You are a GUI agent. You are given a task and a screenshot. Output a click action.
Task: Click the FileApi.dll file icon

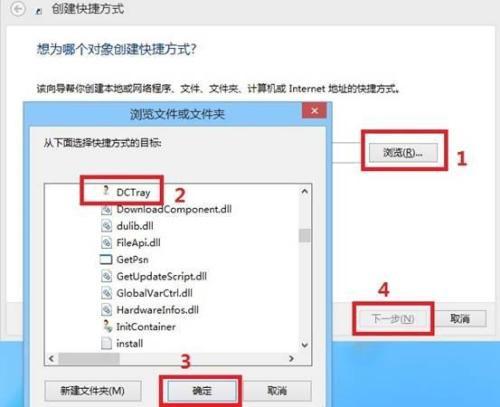click(106, 243)
